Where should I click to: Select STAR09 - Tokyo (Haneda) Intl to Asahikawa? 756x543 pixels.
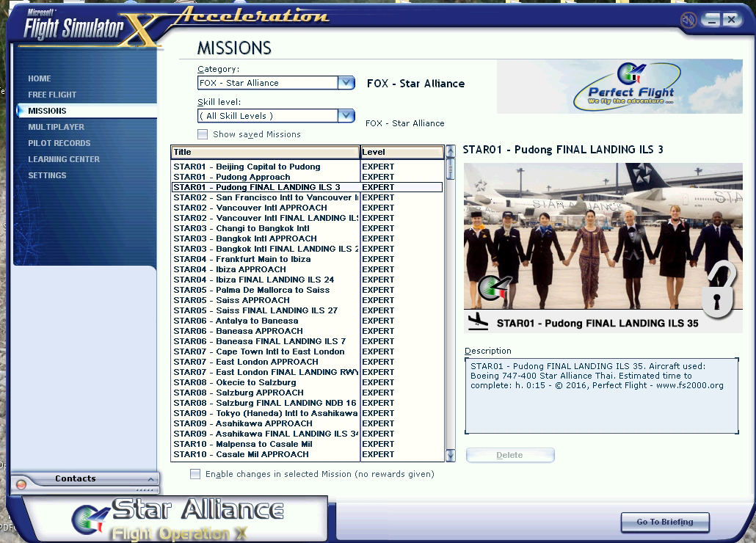click(307, 413)
